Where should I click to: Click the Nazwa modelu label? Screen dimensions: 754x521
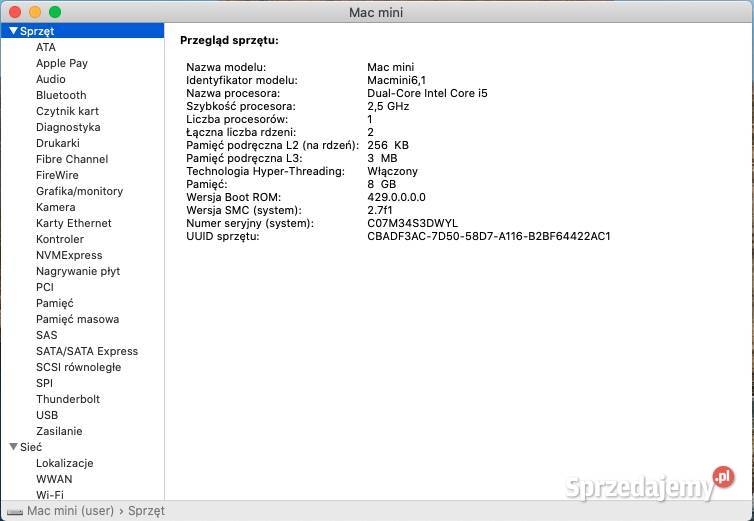click(x=226, y=67)
